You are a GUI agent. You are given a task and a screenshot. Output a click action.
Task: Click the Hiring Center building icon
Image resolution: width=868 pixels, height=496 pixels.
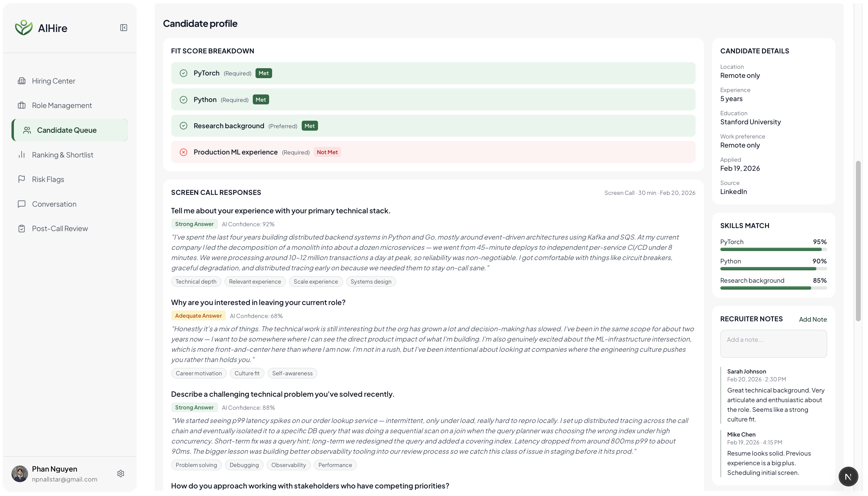pos(21,81)
